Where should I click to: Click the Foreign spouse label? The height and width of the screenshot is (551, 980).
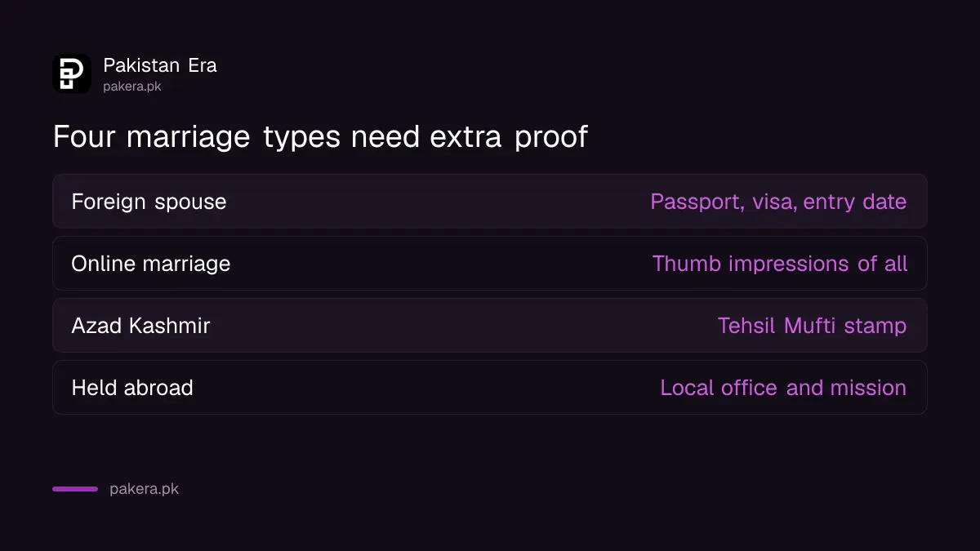149,201
